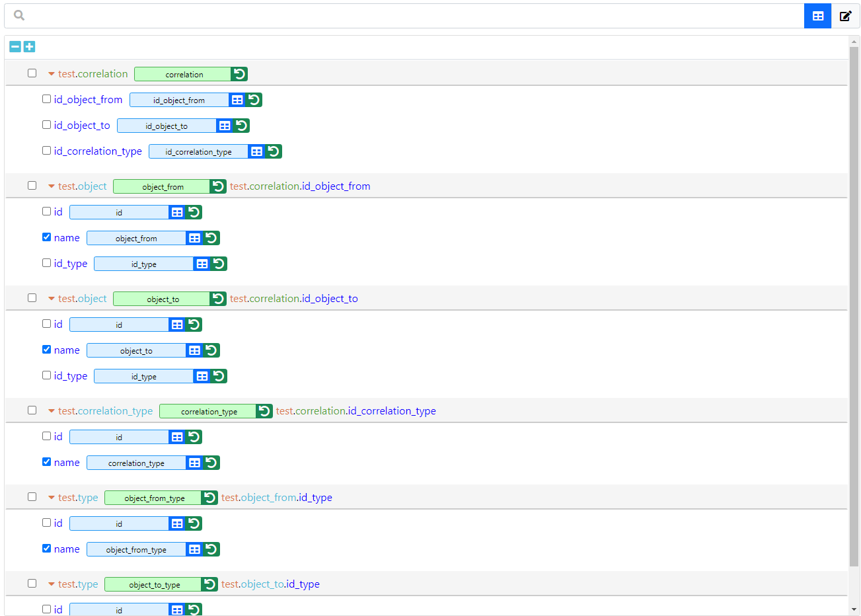This screenshot has height=616, width=861.
Task: Uncheck the name checkbox under object_from section
Action: (x=46, y=237)
